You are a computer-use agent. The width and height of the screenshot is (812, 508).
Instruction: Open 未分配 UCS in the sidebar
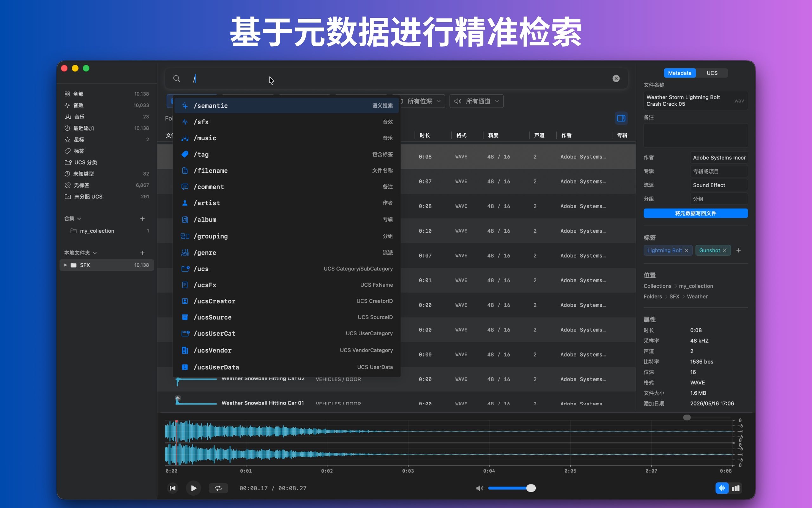coord(107,197)
